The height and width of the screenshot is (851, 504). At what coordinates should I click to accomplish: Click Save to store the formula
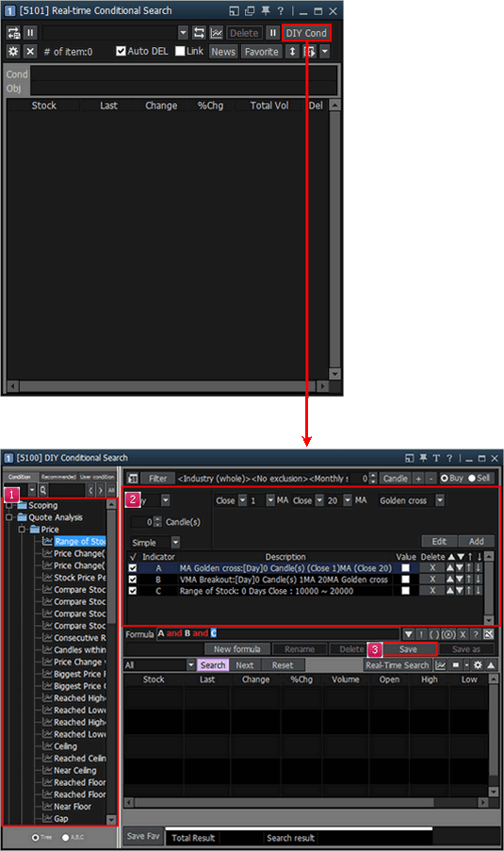pos(408,649)
